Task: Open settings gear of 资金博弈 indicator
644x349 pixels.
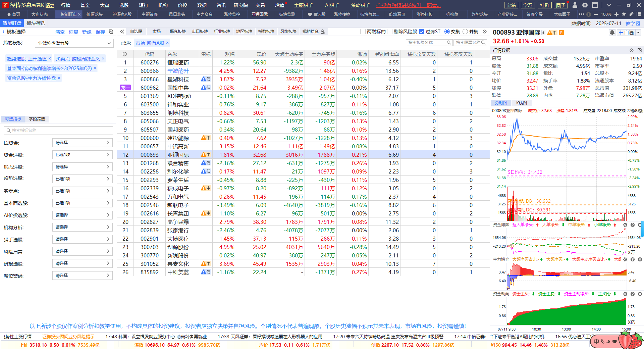Action: click(x=625, y=225)
